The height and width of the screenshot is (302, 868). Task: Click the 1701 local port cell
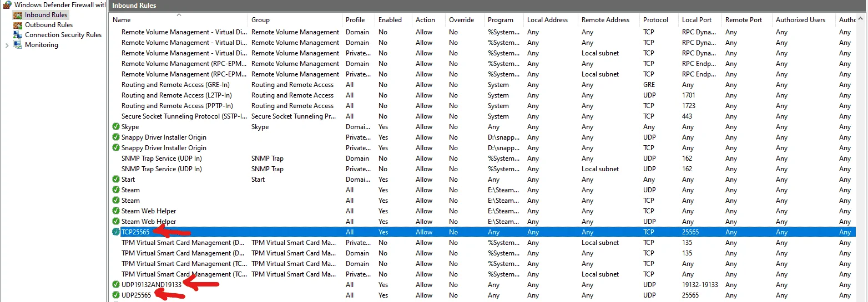(x=689, y=95)
